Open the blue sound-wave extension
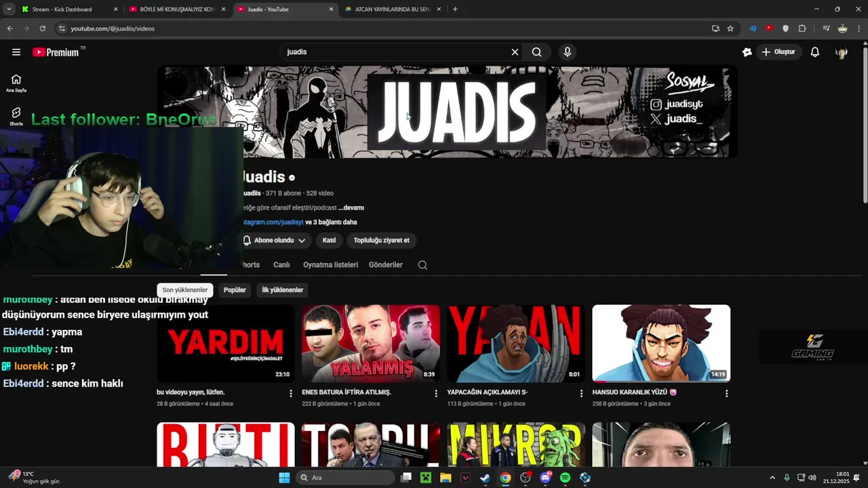This screenshot has height=488, width=868. tap(753, 28)
